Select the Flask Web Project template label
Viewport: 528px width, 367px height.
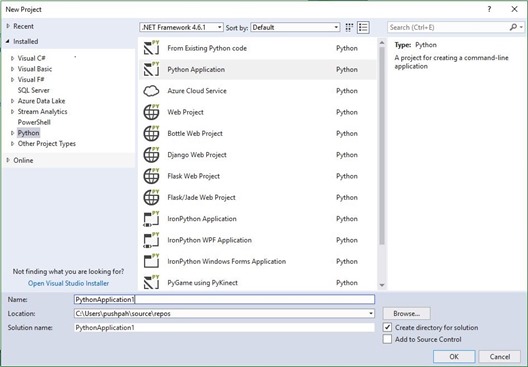point(194,176)
